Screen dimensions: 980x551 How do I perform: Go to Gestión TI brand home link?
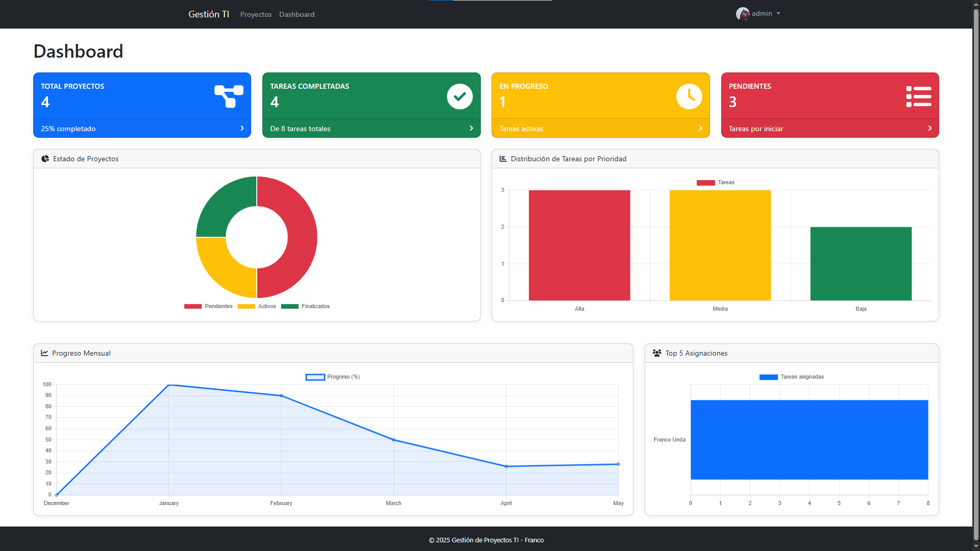(209, 14)
